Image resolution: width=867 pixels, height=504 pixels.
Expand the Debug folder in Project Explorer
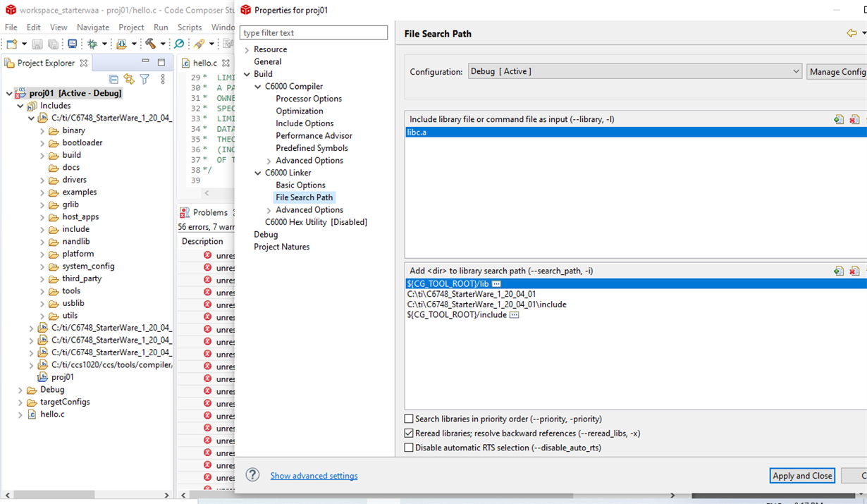[20, 390]
